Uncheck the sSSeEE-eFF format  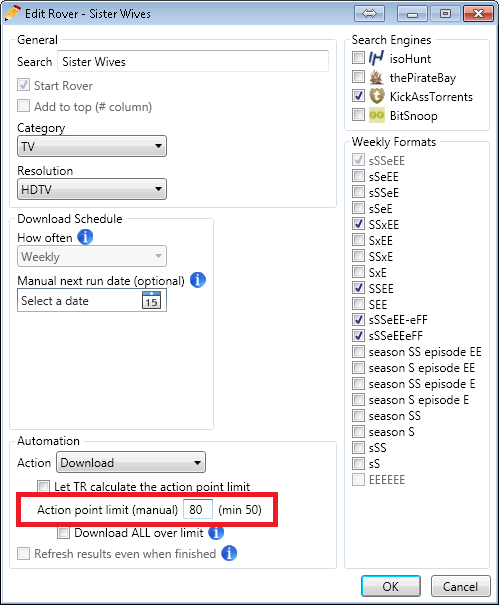coord(358,319)
